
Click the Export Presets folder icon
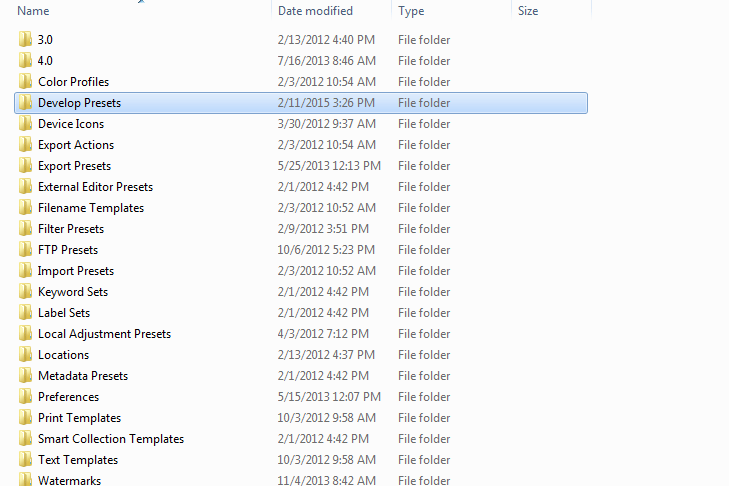point(26,166)
